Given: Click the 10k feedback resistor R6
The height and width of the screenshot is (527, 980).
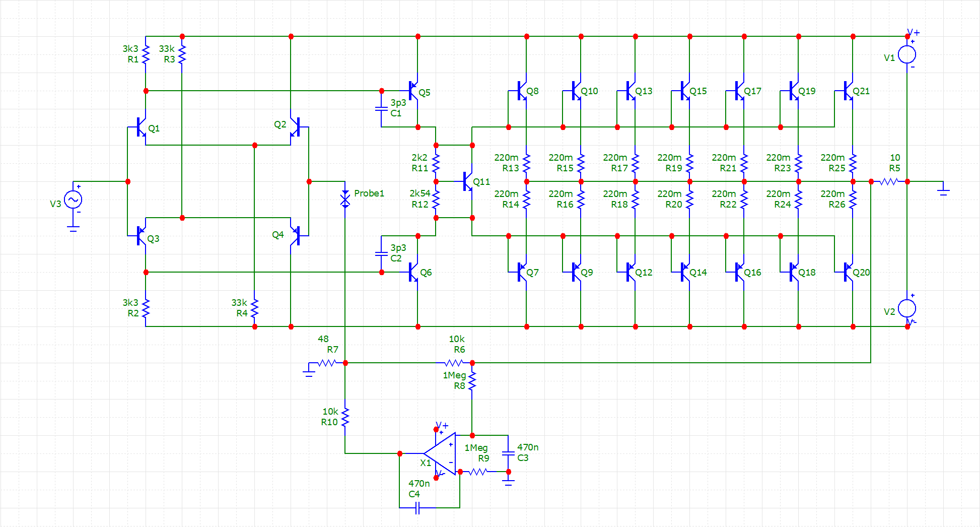Looking at the screenshot, I should [454, 363].
